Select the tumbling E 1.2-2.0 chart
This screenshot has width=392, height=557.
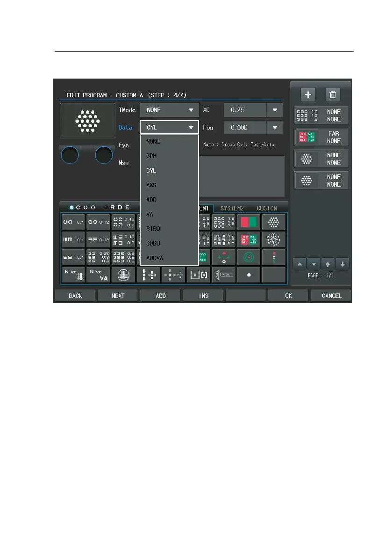[x=224, y=240]
